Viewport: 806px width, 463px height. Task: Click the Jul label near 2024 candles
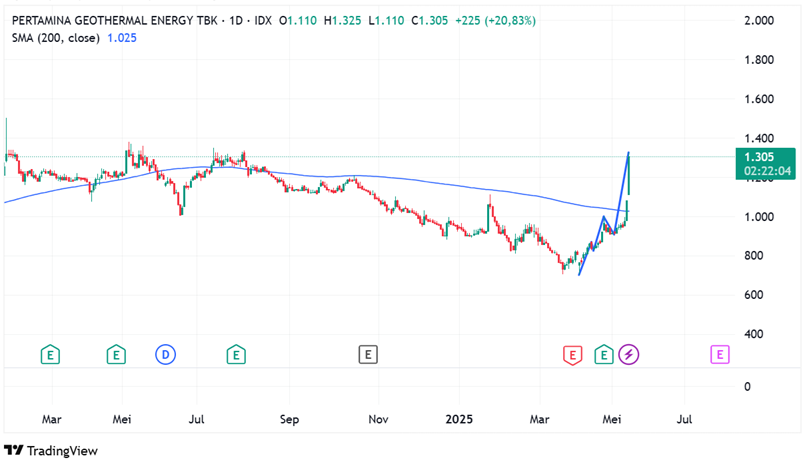pyautogui.click(x=196, y=419)
